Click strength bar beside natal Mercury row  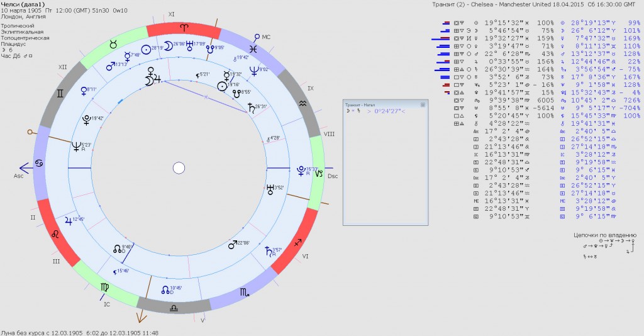[441, 38]
